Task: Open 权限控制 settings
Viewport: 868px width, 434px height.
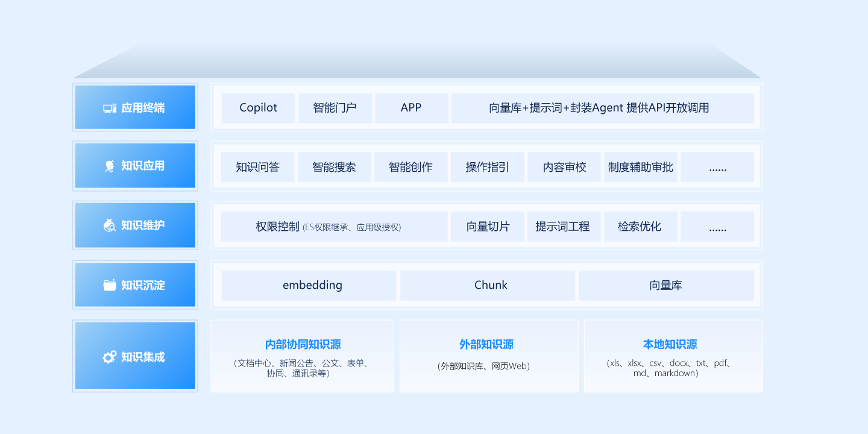Action: [332, 226]
